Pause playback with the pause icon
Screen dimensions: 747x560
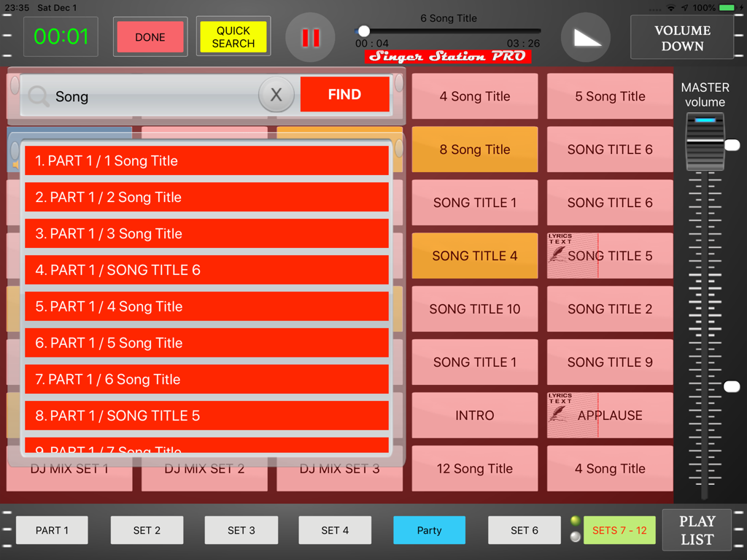(310, 36)
